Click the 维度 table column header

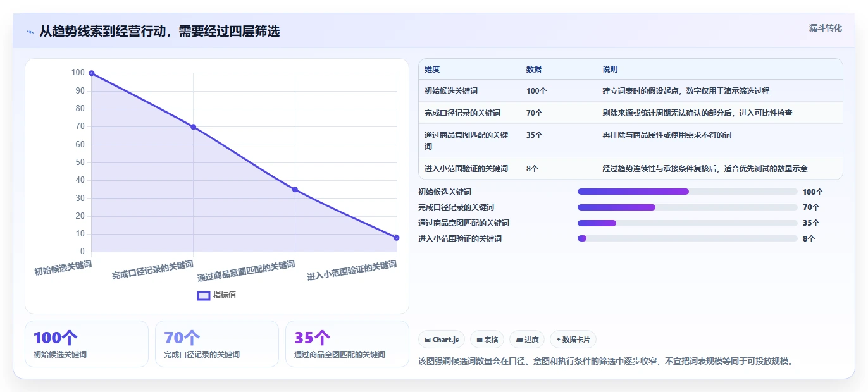432,70
